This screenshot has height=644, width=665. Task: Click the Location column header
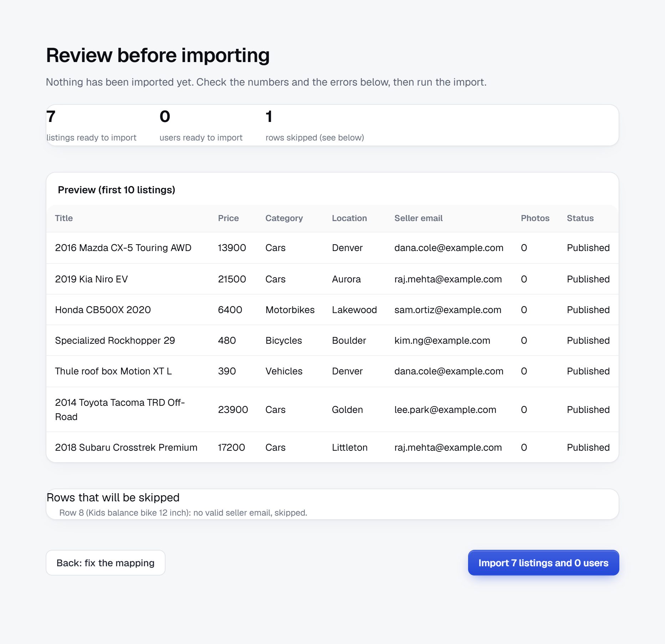point(349,218)
